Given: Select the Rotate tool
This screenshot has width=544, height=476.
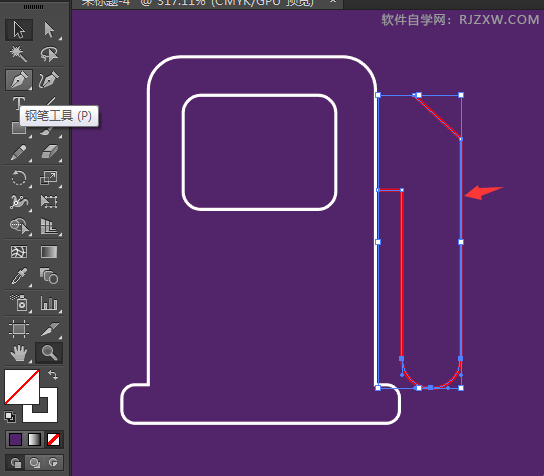Looking at the screenshot, I should tap(19, 178).
